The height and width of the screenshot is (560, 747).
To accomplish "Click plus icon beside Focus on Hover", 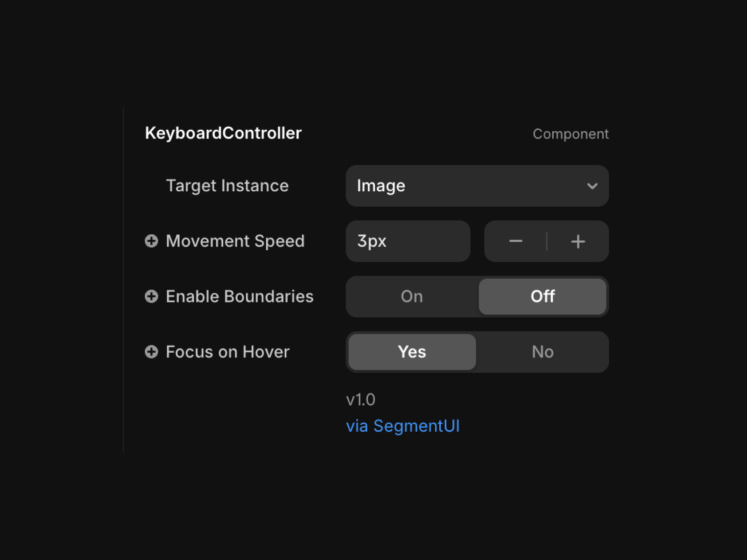I will pyautogui.click(x=151, y=352).
